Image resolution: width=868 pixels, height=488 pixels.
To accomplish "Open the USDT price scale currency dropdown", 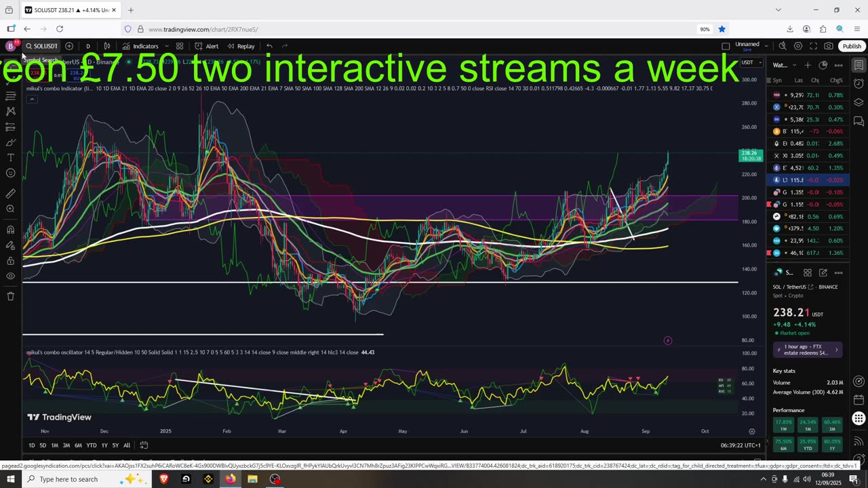I will (750, 62).
